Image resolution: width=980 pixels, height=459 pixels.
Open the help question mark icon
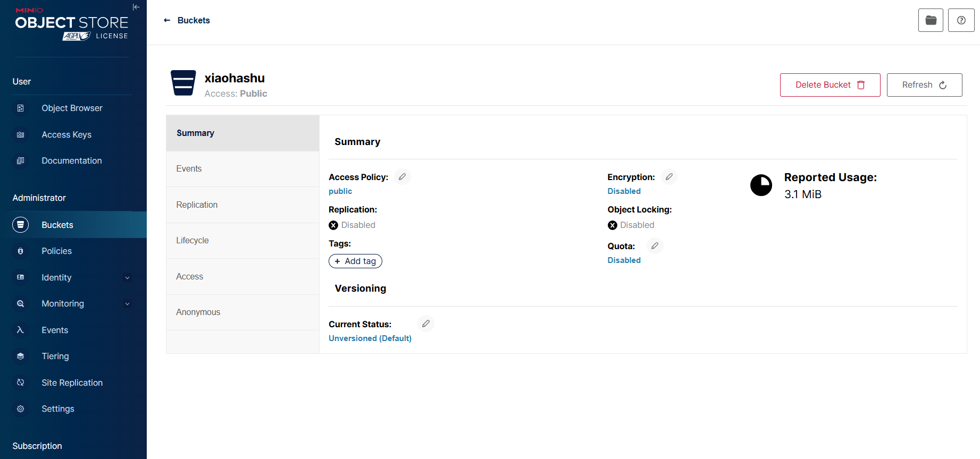pos(961,20)
